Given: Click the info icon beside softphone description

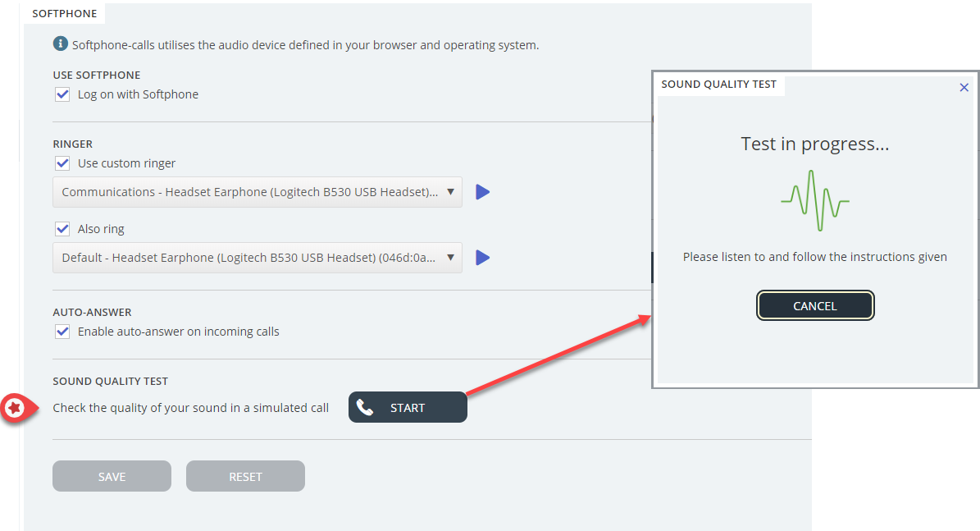Looking at the screenshot, I should click(x=61, y=44).
